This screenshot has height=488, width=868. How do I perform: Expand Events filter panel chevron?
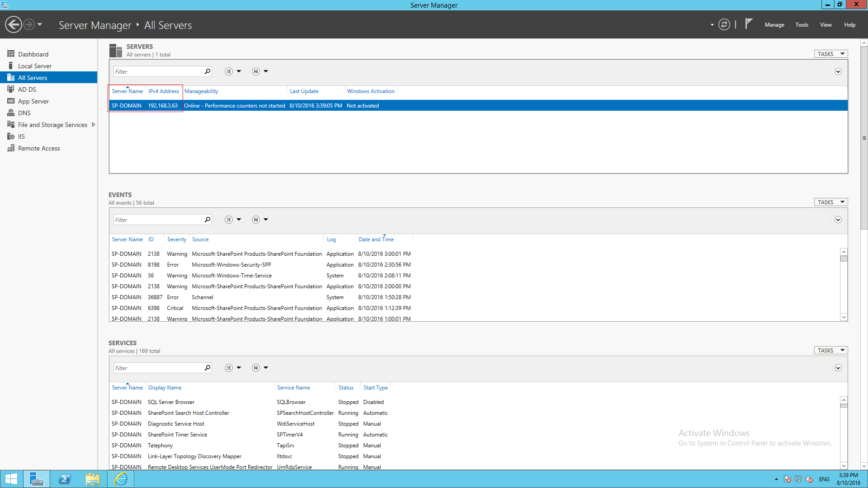pyautogui.click(x=838, y=220)
